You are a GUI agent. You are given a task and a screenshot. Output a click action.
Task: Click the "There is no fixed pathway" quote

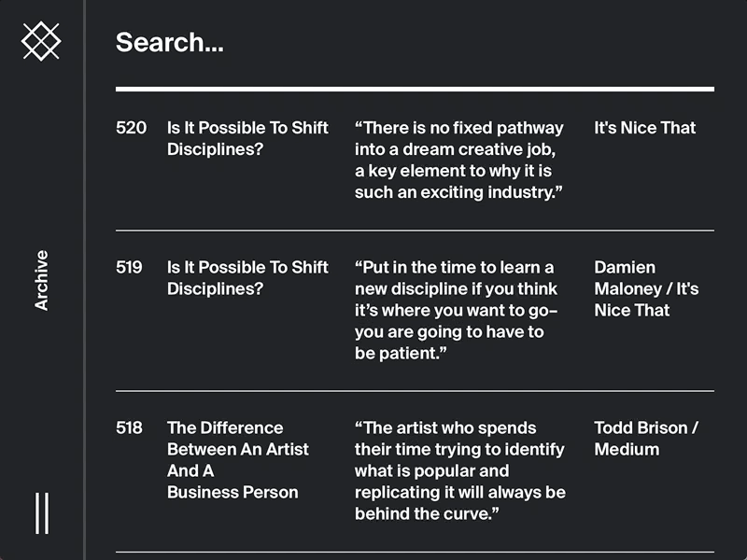[459, 160]
